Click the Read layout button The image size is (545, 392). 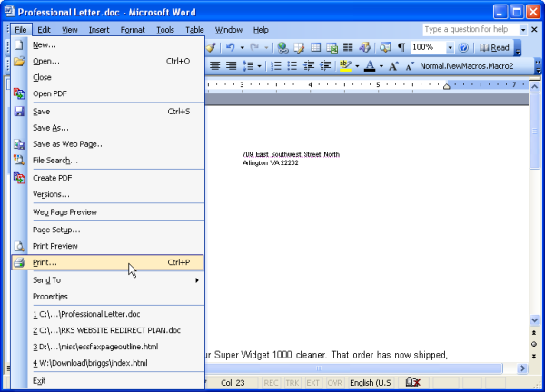tap(494, 47)
